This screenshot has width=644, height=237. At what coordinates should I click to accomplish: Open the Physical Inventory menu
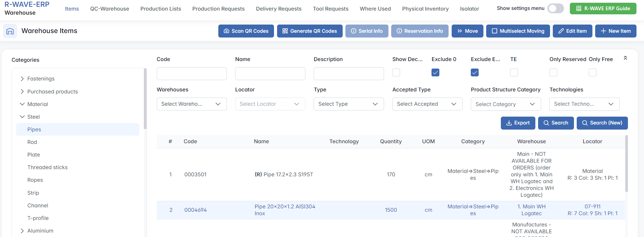coord(425,9)
